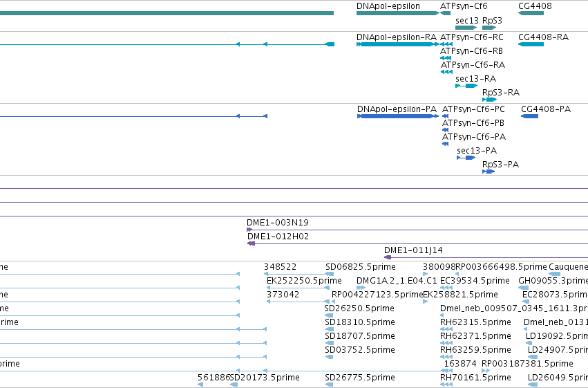Open EST SD03752.5prime
Viewport: 588px width, 388px height.
(329, 358)
